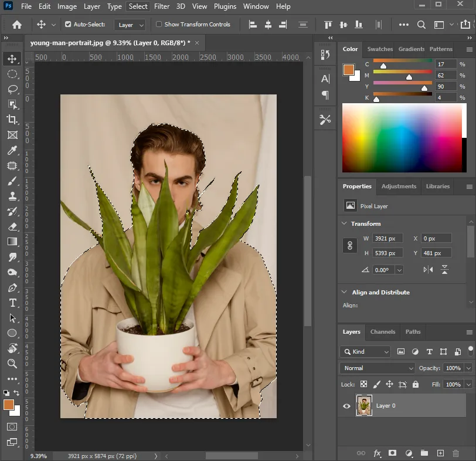
Task: Collapse the Transform section
Action: point(344,224)
